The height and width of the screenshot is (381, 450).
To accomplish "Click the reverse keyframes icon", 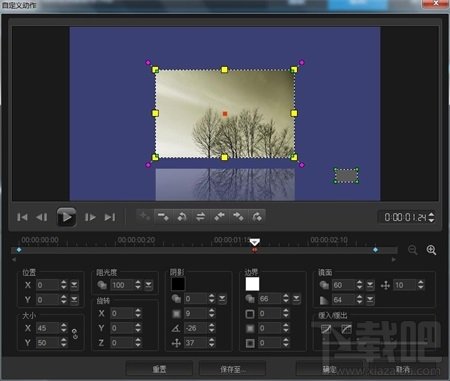I will 200,217.
